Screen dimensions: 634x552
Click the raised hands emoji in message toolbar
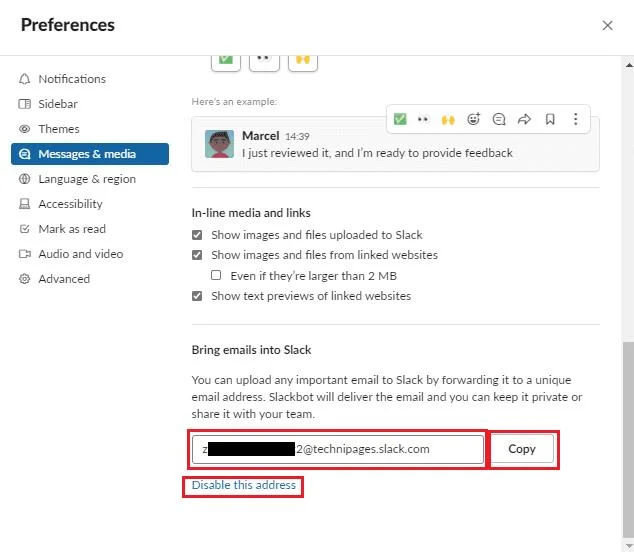[x=448, y=119]
